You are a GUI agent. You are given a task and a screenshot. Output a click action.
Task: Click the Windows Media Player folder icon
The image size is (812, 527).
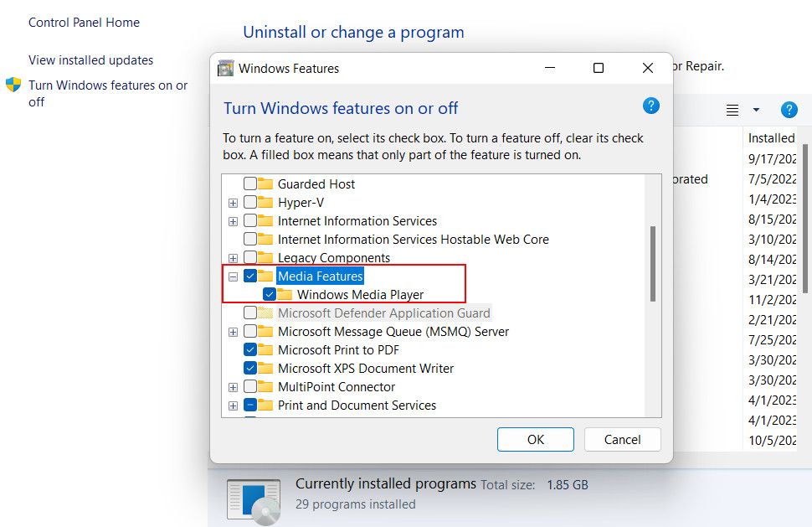pos(285,295)
